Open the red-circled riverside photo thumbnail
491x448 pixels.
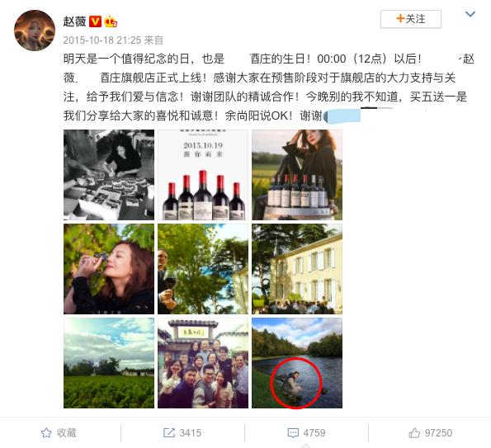tap(297, 363)
